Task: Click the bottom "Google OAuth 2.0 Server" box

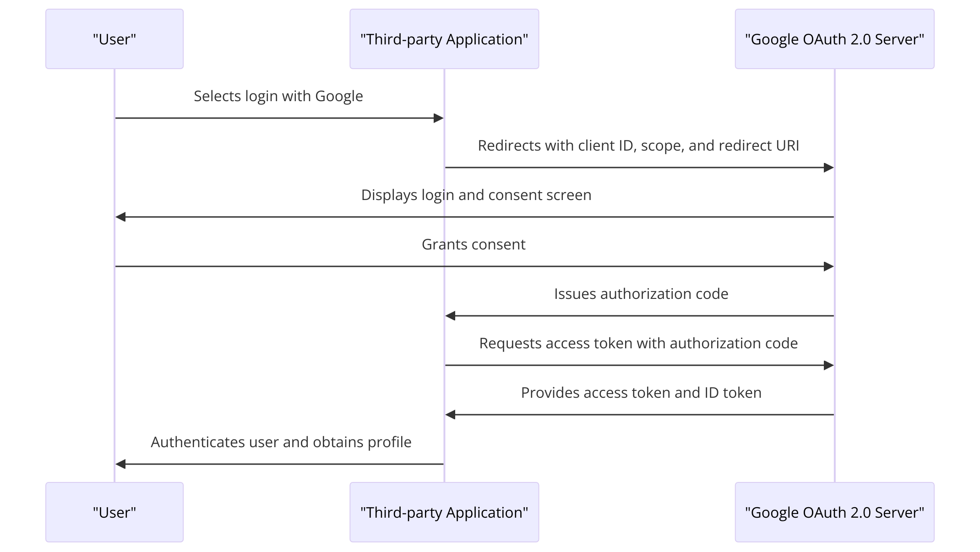Action: (834, 512)
